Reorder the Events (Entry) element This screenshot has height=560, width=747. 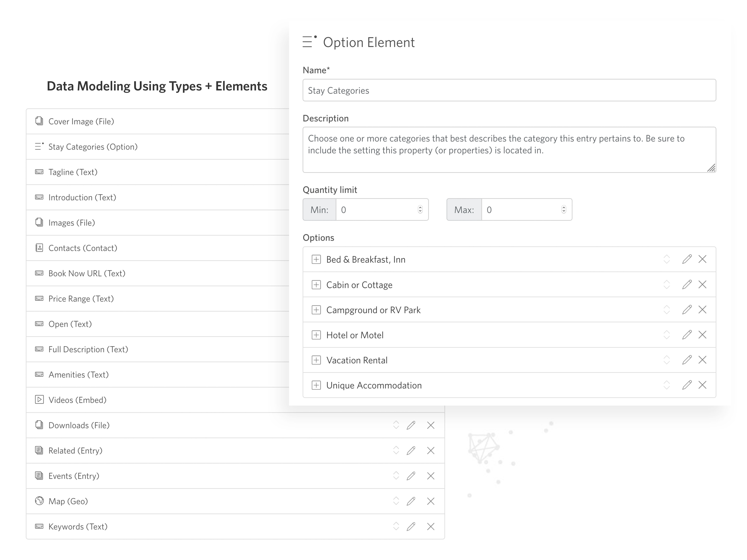pyautogui.click(x=396, y=476)
